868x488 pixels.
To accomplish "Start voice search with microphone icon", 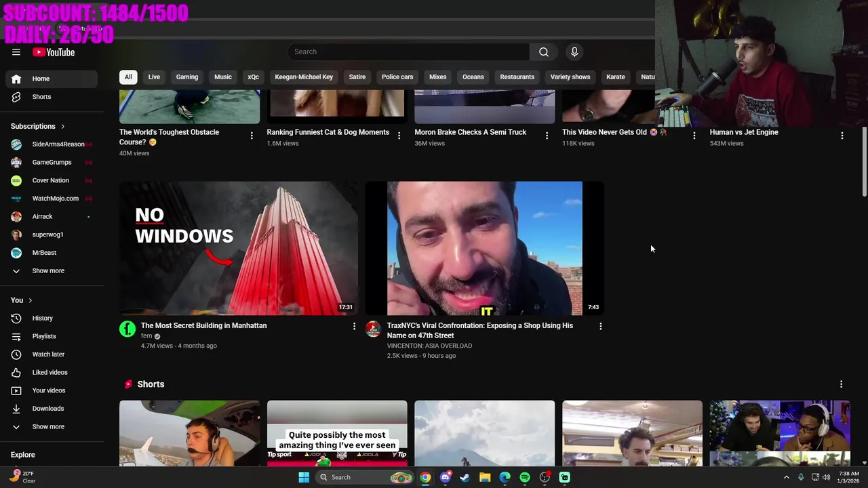I will (x=574, y=52).
